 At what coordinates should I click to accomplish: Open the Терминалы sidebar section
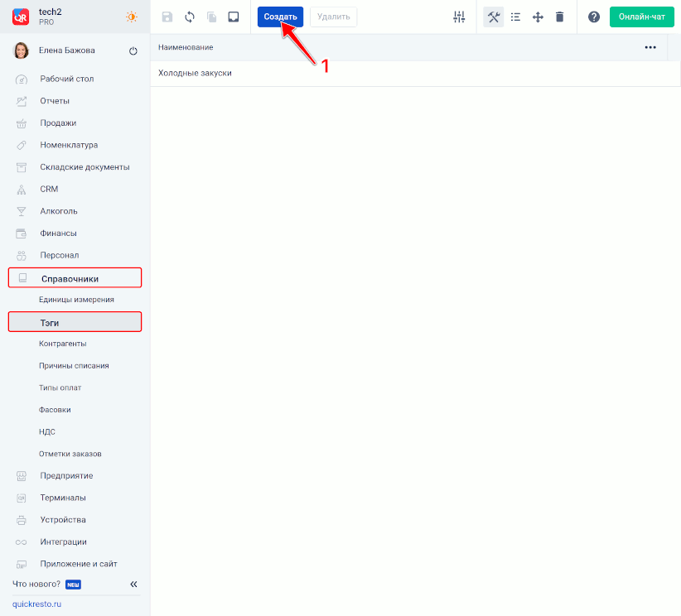pos(63,498)
